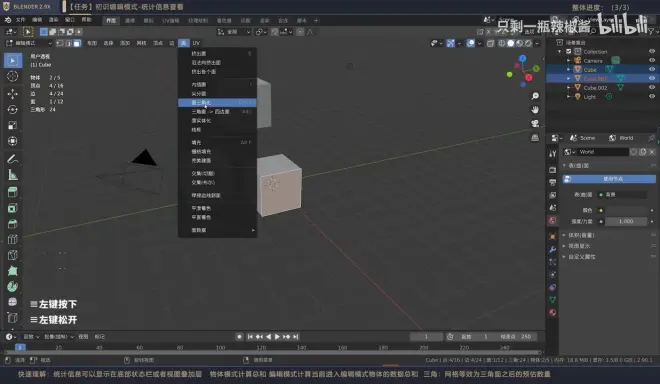The height and width of the screenshot is (384, 660).
Task: Open the World properties tab (red globe)
Action: click(x=553, y=220)
